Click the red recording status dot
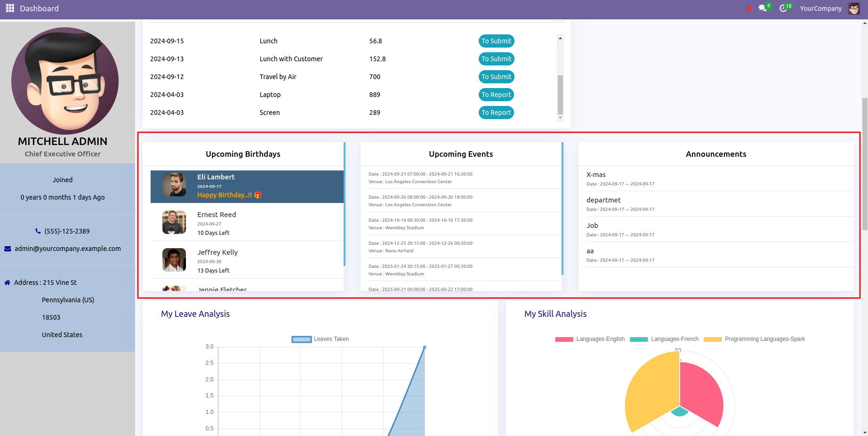This screenshot has width=868, height=436. [749, 8]
